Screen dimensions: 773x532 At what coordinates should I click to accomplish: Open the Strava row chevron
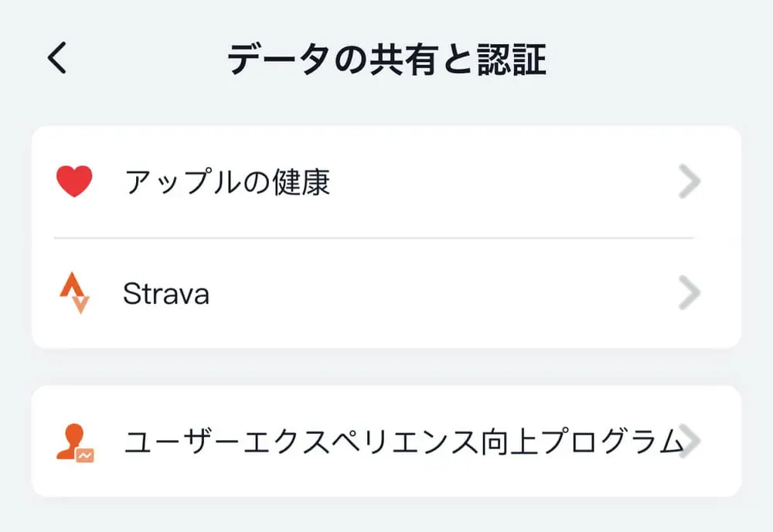[x=689, y=293]
